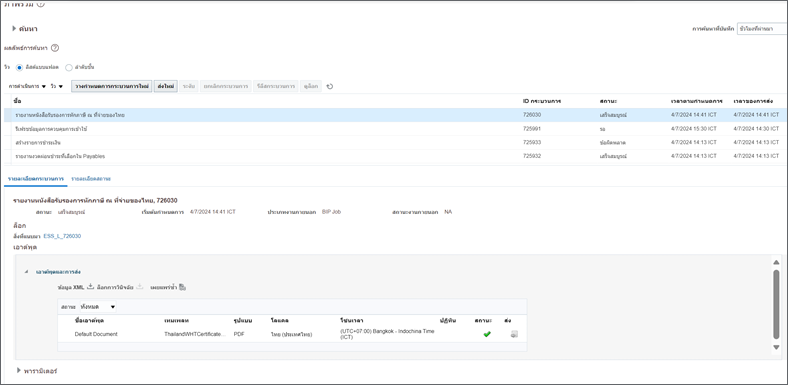Expand the พารามิเตอร์ parameters section
Viewport: 788px width, 385px height.
click(x=19, y=370)
